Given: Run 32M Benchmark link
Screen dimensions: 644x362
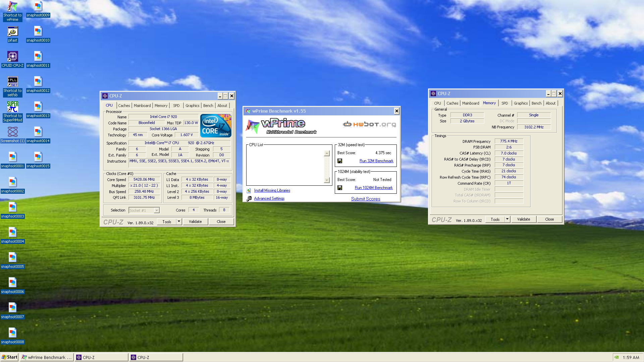Looking at the screenshot, I should pos(376,161).
